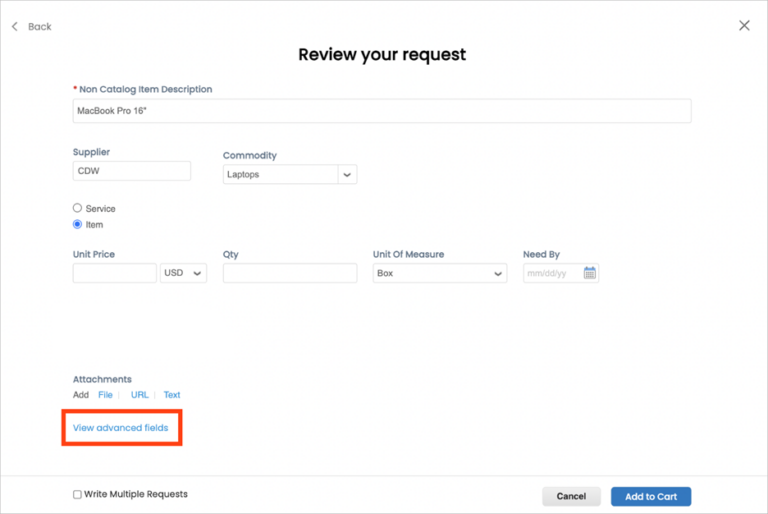Add a URL attachment
The image size is (768, 514).
[x=139, y=395]
